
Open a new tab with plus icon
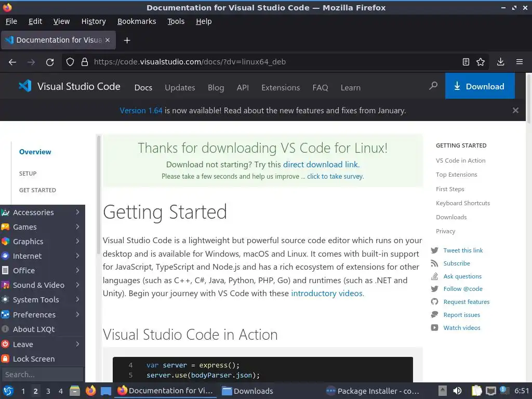127,41
